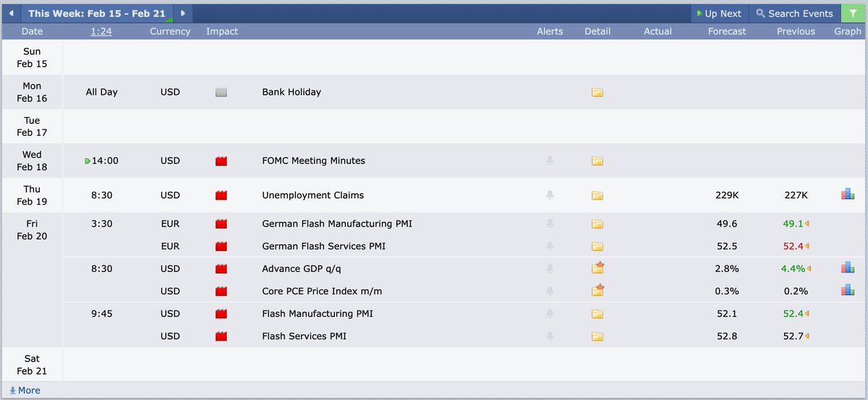Toggle alert for Core PCE Price Index
The height and width of the screenshot is (400, 868).
pos(550,291)
